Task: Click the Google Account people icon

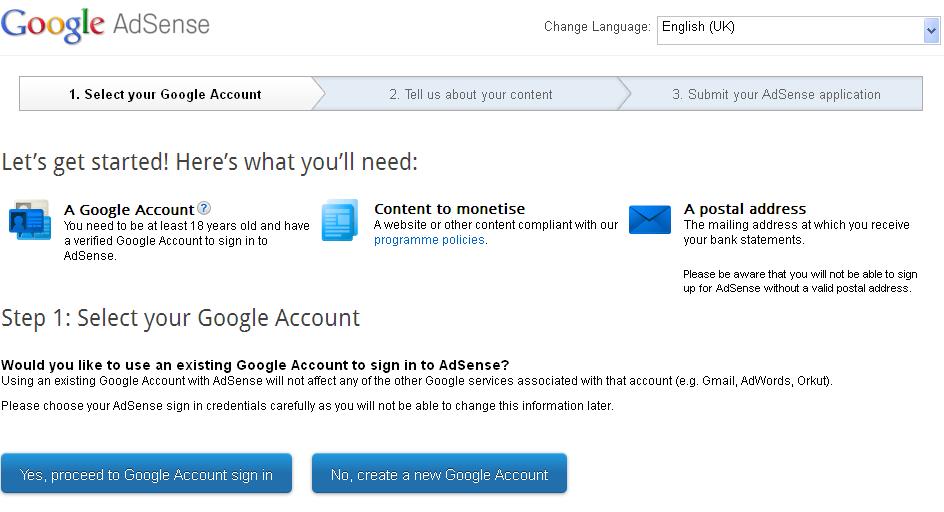Action: [x=29, y=220]
